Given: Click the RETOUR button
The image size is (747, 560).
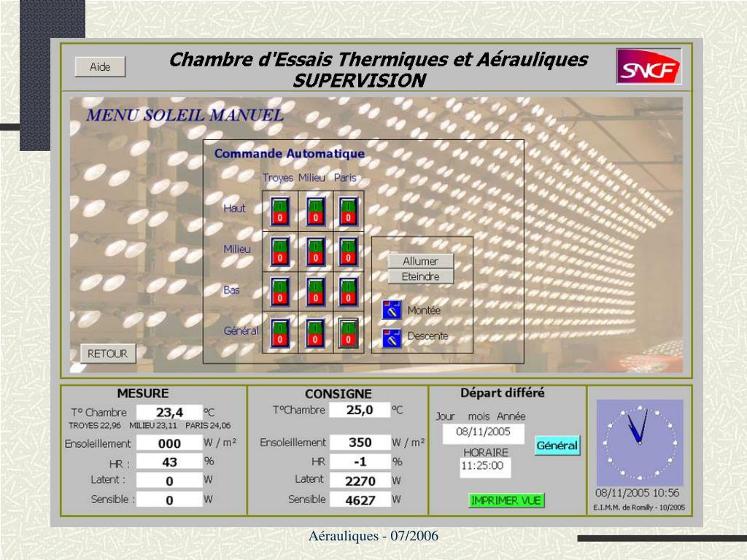Looking at the screenshot, I should [108, 354].
